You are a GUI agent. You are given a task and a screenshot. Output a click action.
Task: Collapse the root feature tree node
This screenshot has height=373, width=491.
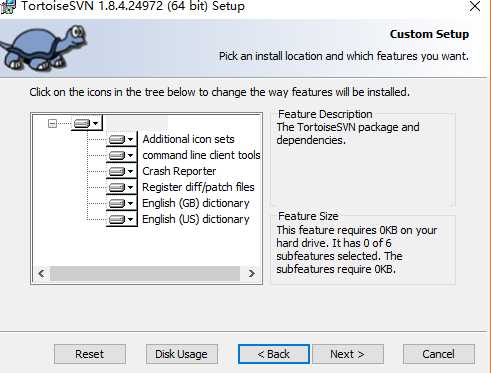52,124
